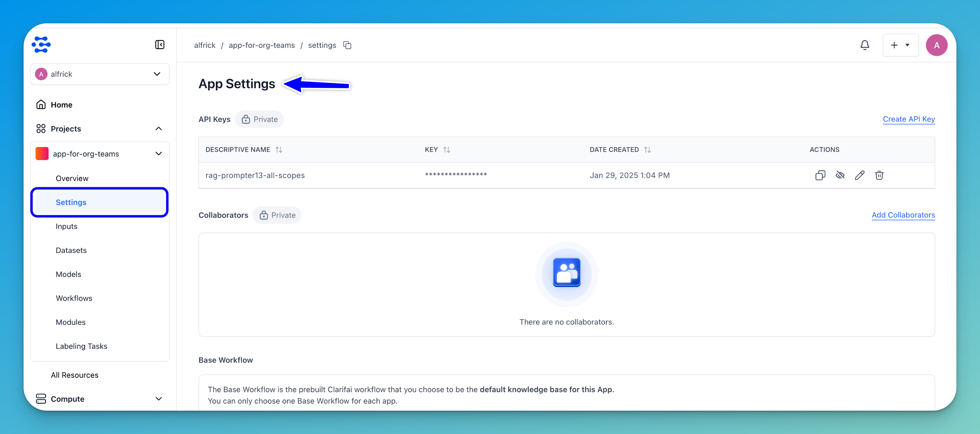Click the rag-prompter13-all-scopes name cell

[255, 175]
